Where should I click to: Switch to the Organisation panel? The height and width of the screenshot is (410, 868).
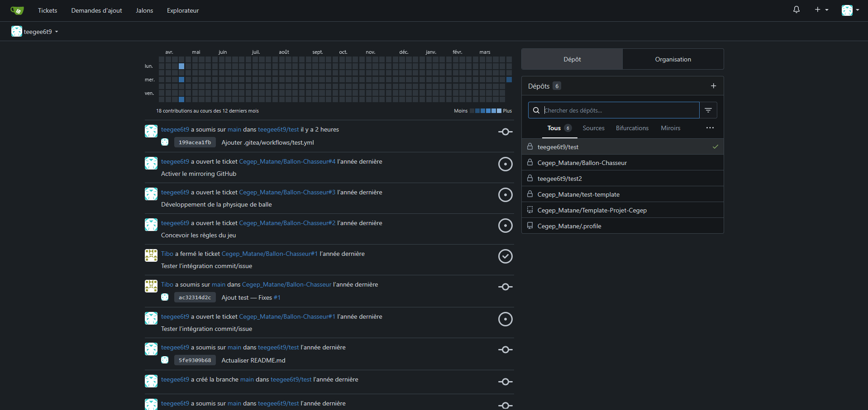coord(672,59)
